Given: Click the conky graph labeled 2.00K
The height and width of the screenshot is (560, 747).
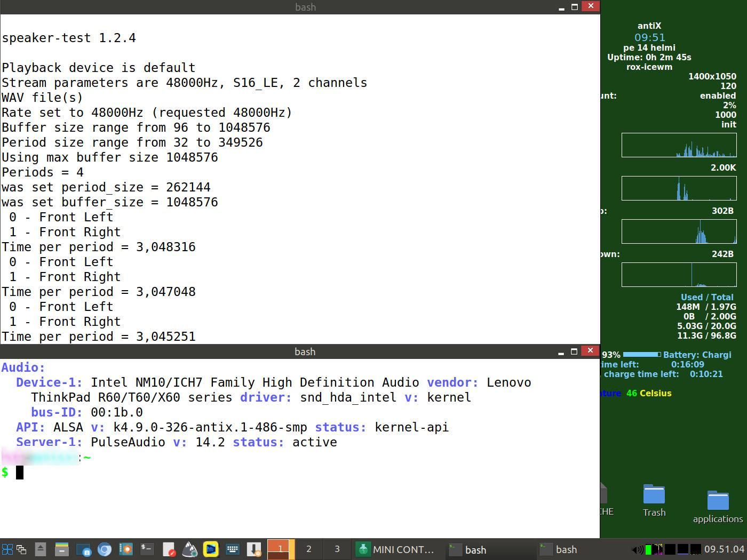Looking at the screenshot, I should [x=679, y=189].
